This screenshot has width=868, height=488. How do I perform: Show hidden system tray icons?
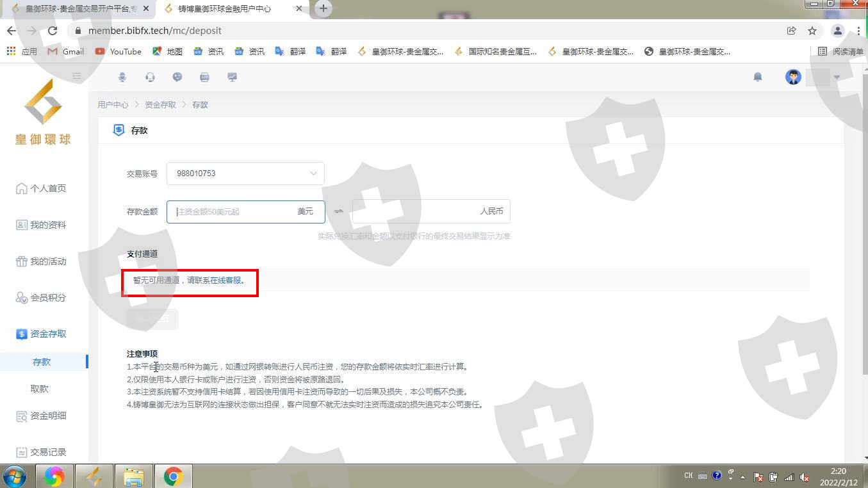pyautogui.click(x=743, y=477)
